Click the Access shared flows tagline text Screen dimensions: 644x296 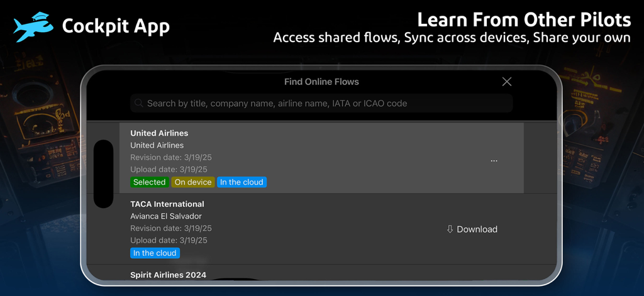[452, 37]
